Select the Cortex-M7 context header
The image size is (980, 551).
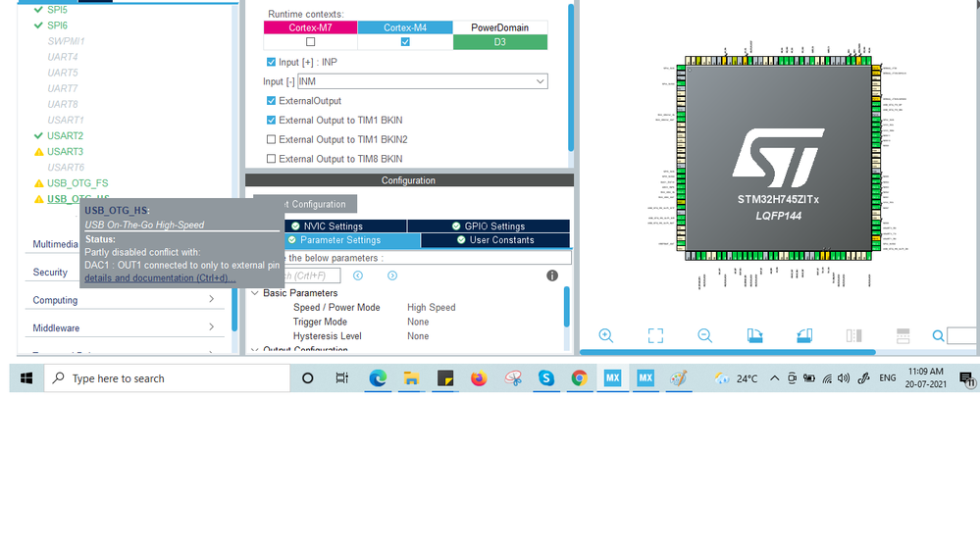pyautogui.click(x=311, y=27)
